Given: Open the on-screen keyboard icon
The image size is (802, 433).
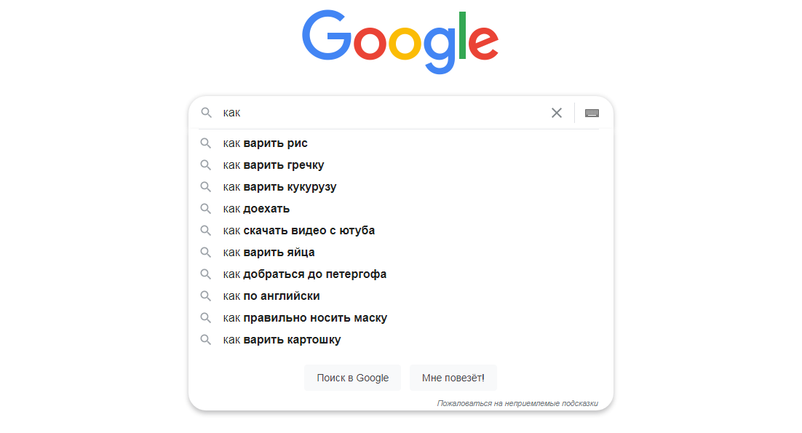Looking at the screenshot, I should [592, 113].
